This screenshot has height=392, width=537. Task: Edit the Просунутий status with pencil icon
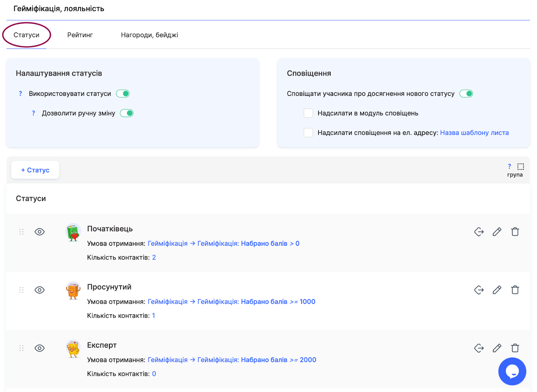click(x=497, y=290)
